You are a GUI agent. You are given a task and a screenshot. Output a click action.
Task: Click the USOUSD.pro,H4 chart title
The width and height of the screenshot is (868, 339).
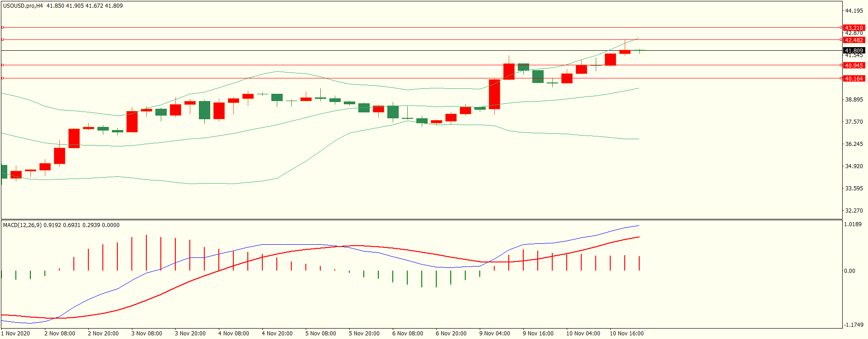[x=23, y=6]
